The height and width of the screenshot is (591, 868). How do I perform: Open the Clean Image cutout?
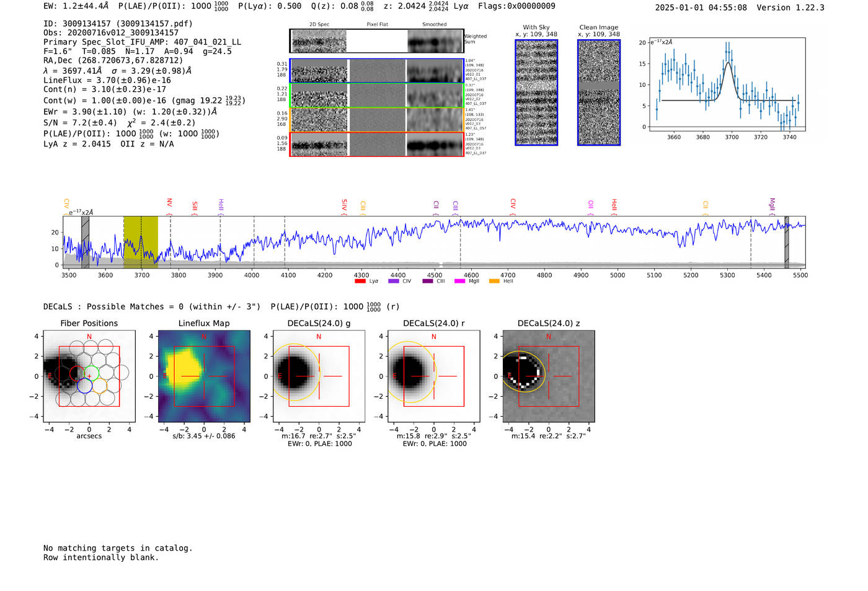tap(599, 92)
